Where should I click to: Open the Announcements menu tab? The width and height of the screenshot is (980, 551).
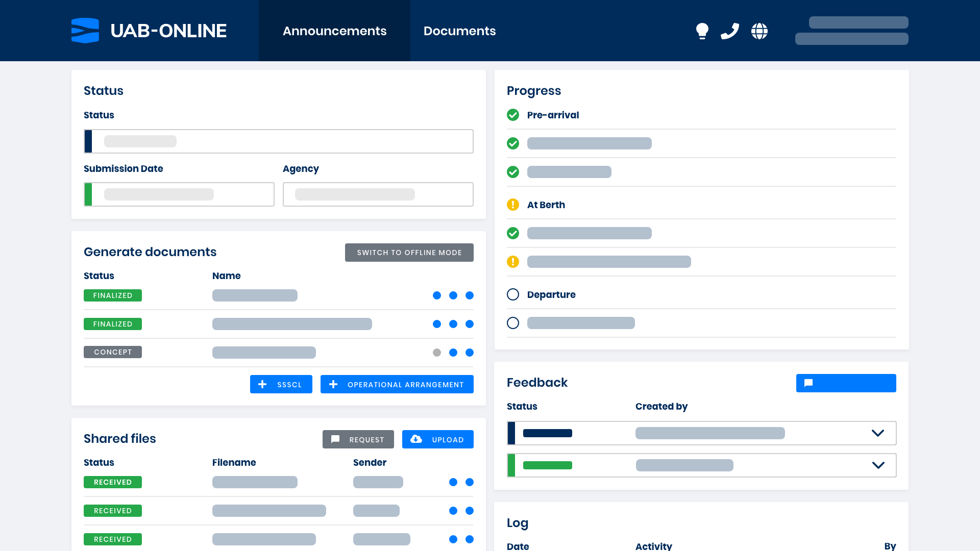[334, 30]
